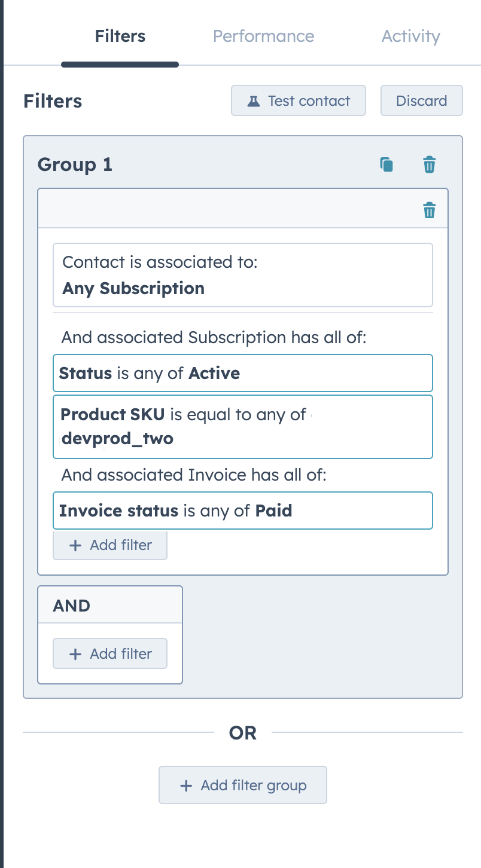Click the Add filter group button
The height and width of the screenshot is (868, 481).
pos(242,785)
